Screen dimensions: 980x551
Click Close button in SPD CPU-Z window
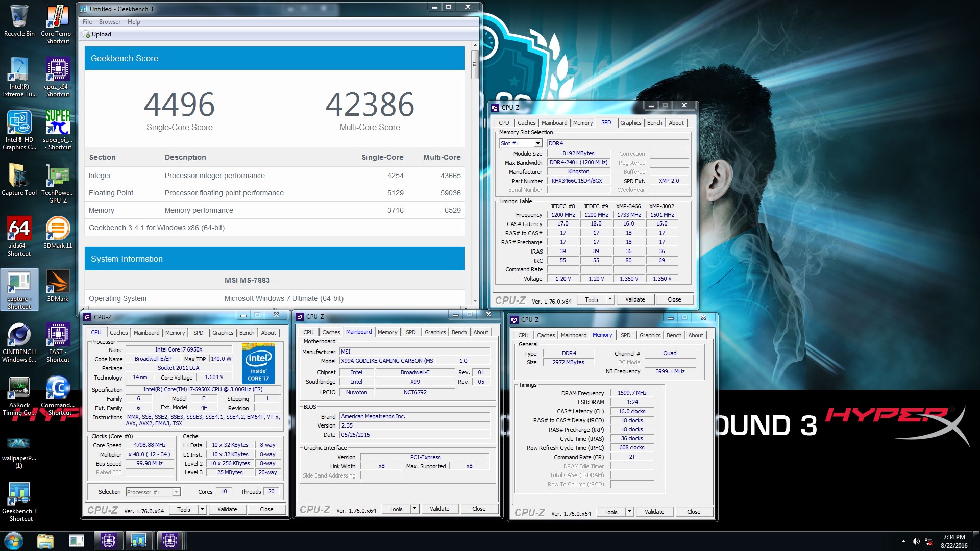pyautogui.click(x=674, y=299)
